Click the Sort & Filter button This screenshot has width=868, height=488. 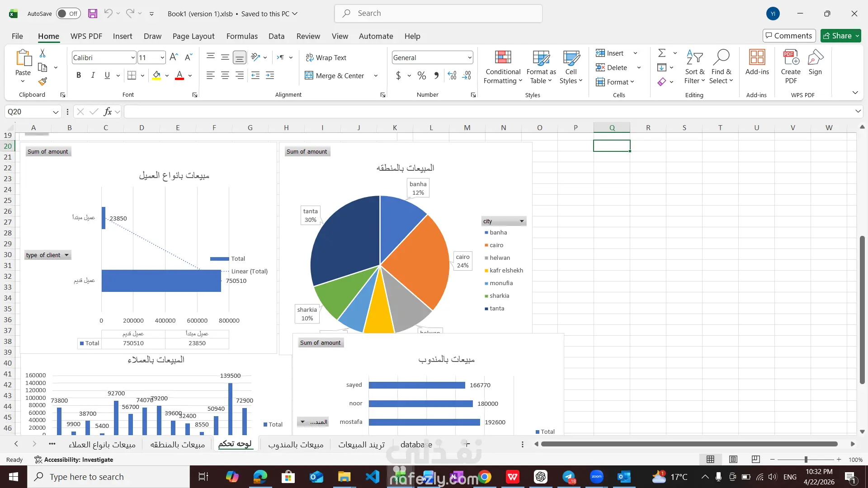[x=694, y=67]
